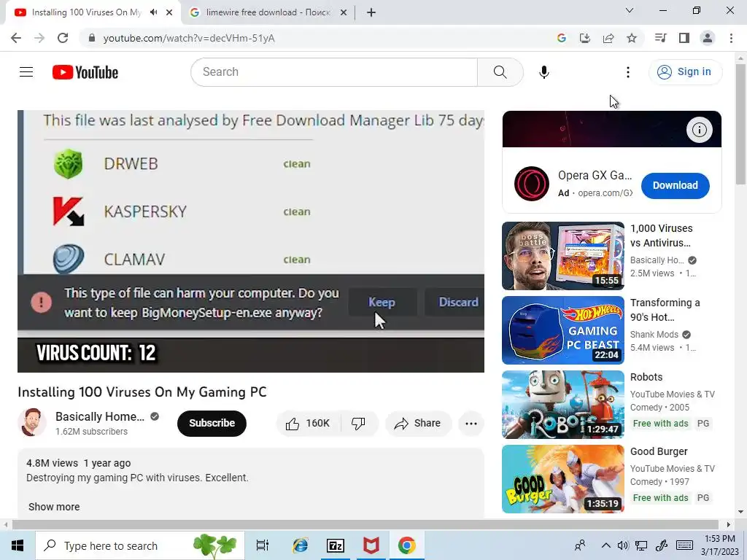Mute the tab using speaker icon
This screenshot has width=747, height=560.
click(153, 12)
